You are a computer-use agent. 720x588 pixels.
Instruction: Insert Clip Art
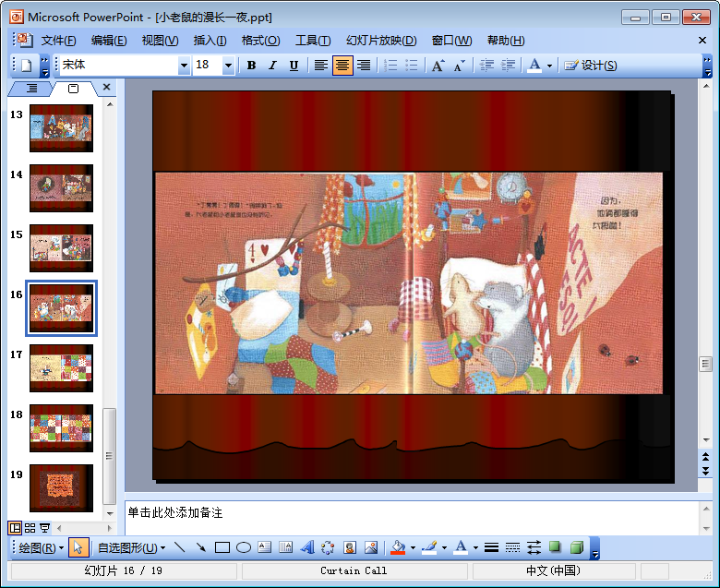350,547
